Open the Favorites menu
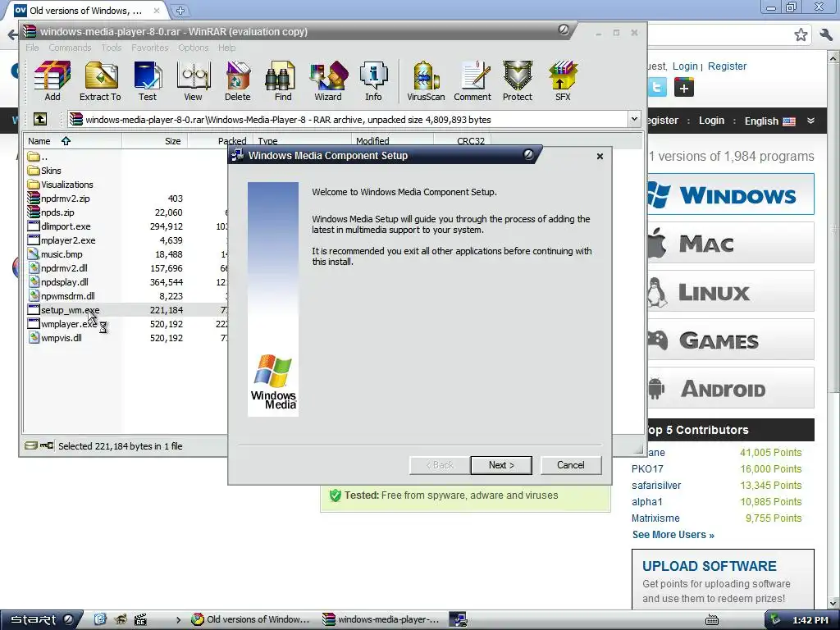The height and width of the screenshot is (630, 840). click(150, 48)
